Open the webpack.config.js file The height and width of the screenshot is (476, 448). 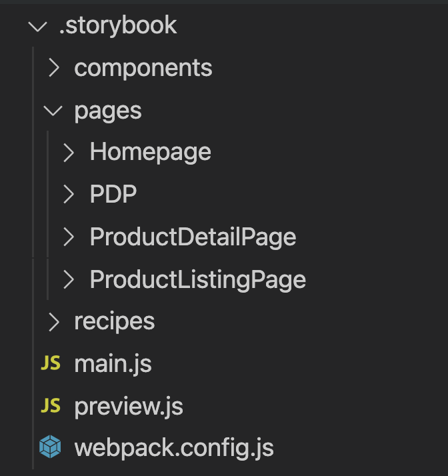pos(174,448)
